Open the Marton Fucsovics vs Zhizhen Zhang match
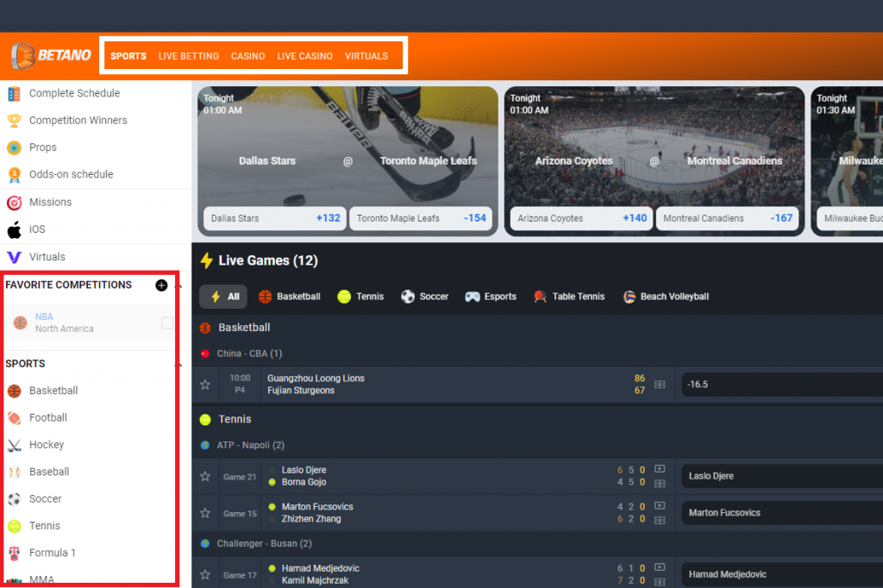This screenshot has width=883, height=588. click(317, 513)
